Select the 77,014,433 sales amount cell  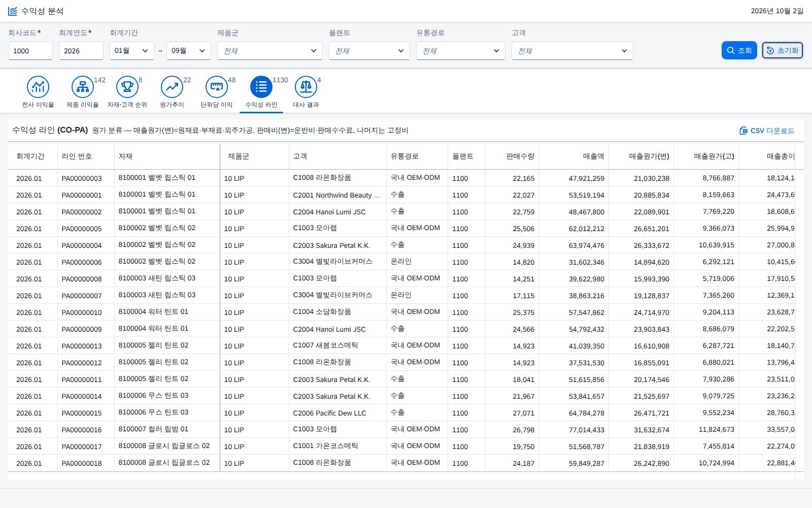coord(574,430)
